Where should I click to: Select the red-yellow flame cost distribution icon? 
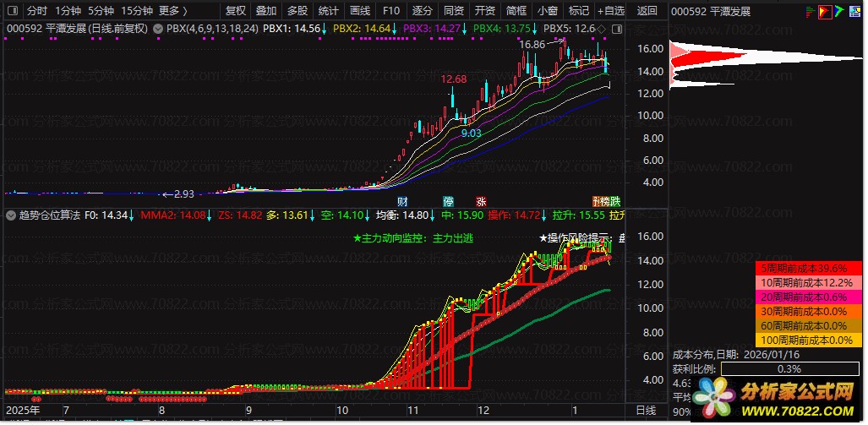pyautogui.click(x=826, y=10)
